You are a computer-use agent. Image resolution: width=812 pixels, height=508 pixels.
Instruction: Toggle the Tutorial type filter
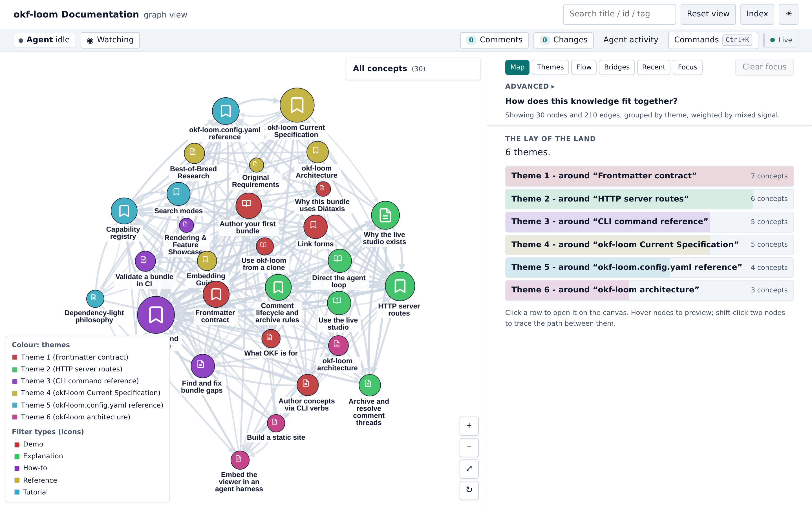(x=31, y=492)
